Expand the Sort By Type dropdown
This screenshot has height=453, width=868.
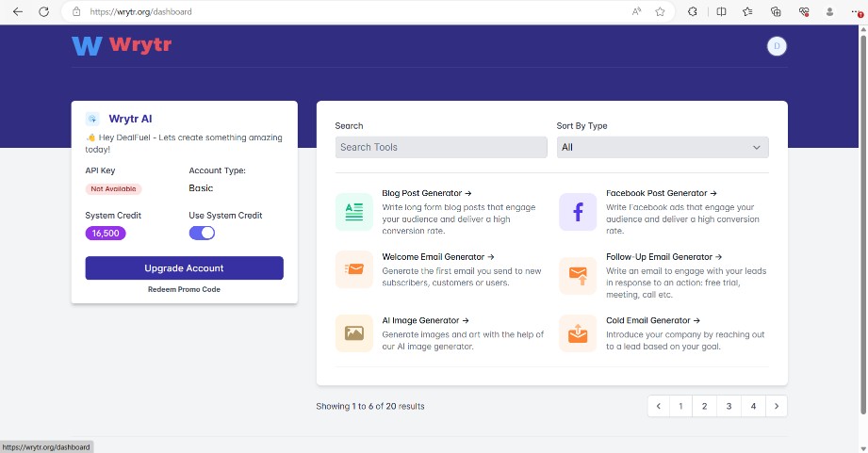[x=663, y=147]
